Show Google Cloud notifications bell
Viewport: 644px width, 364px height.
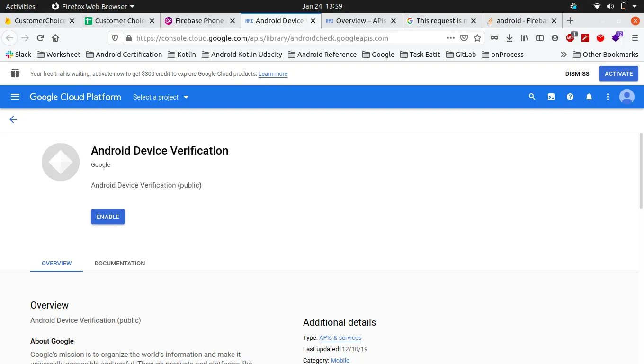coord(589,97)
